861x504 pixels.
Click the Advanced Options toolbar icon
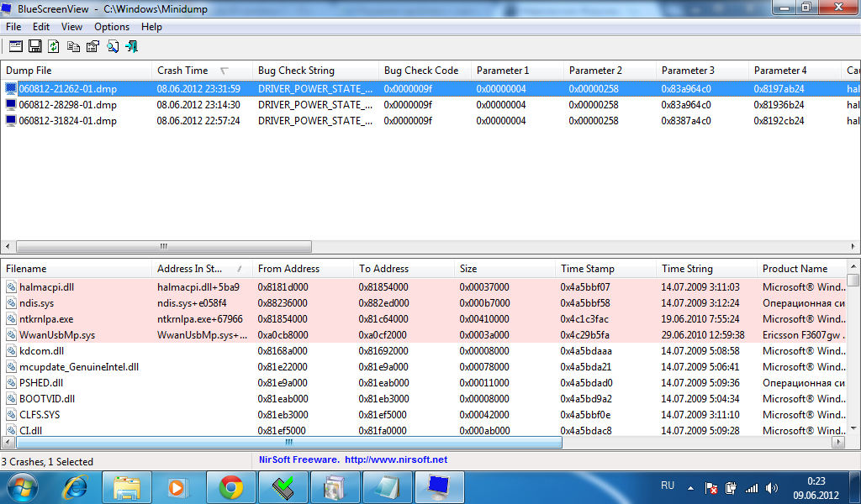(x=15, y=46)
